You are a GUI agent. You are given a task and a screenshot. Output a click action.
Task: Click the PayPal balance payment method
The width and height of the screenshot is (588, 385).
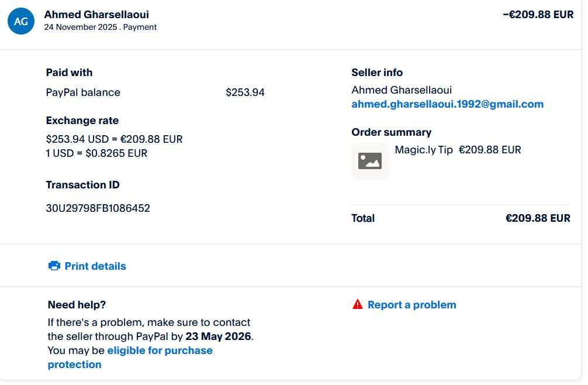(x=83, y=92)
